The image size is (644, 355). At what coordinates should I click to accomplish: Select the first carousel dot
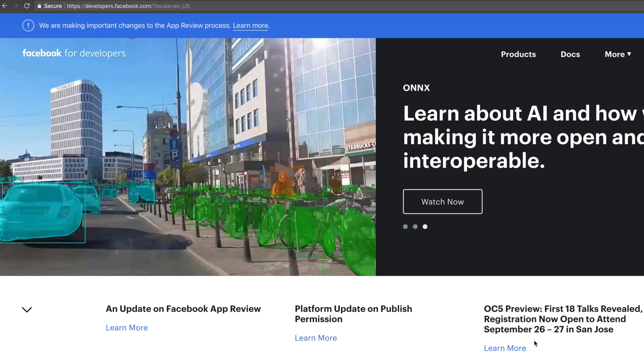[x=405, y=227]
